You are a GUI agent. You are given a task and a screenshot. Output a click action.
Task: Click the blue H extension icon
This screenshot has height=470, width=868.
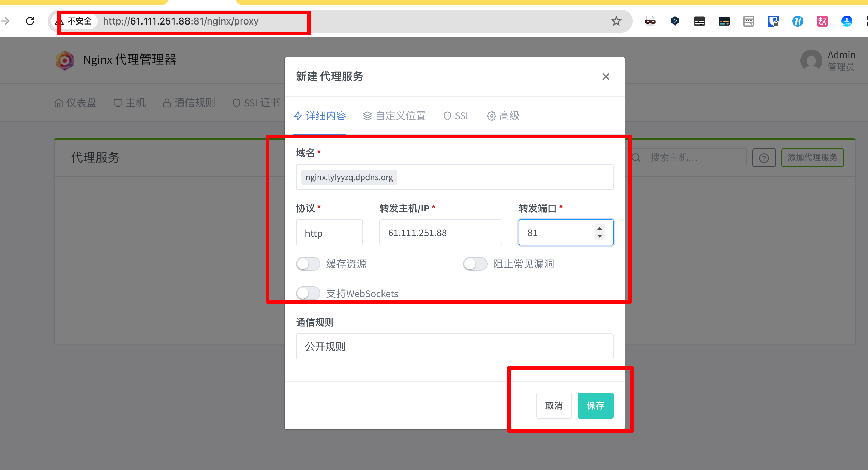point(797,21)
